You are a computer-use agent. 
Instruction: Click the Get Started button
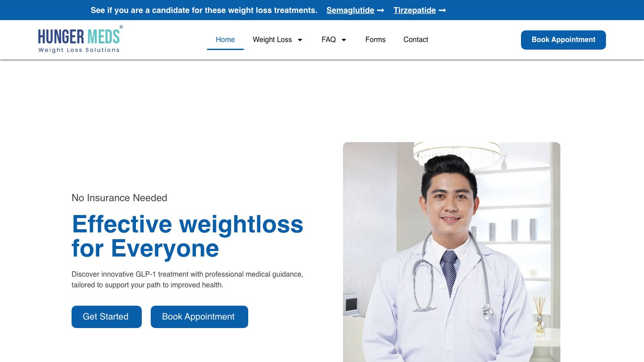point(106,316)
